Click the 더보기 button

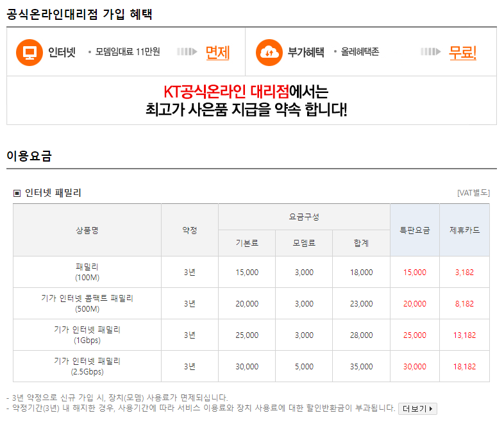(417, 408)
